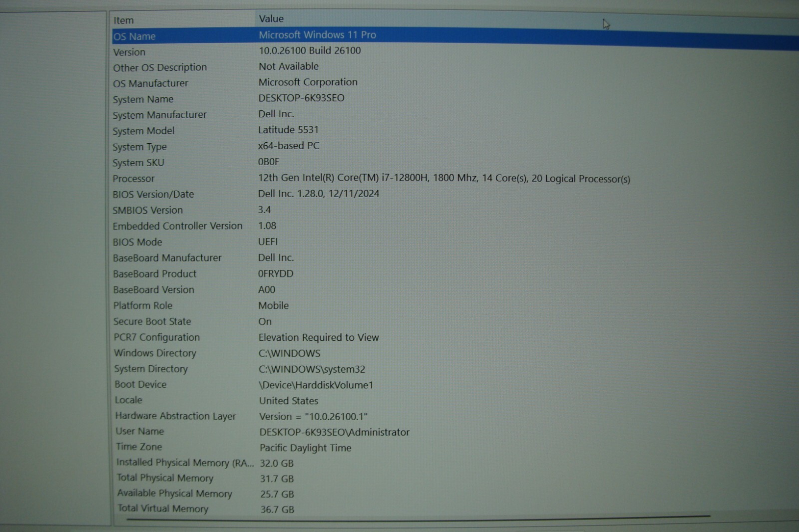Click the 0B0F SKU value
This screenshot has height=532, width=799.
[x=269, y=162]
